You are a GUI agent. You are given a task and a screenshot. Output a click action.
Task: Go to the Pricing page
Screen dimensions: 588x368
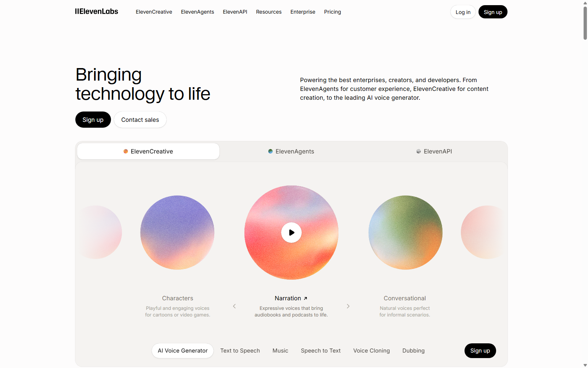coord(333,12)
